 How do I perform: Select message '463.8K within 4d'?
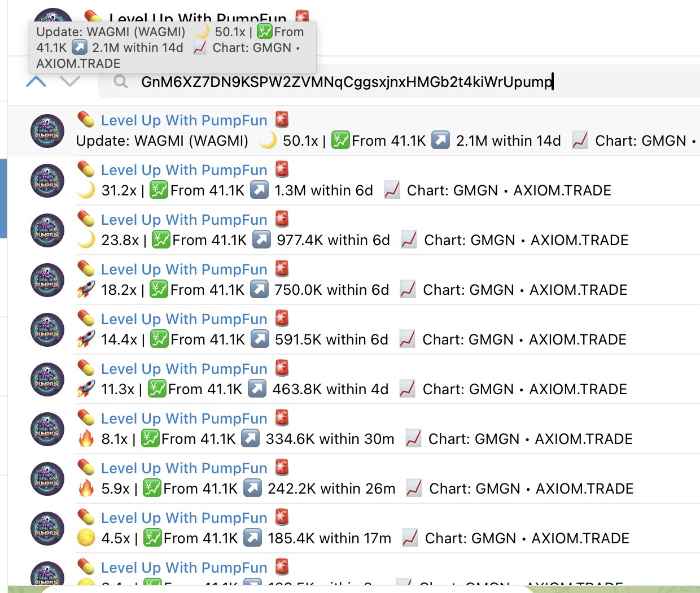[330, 389]
